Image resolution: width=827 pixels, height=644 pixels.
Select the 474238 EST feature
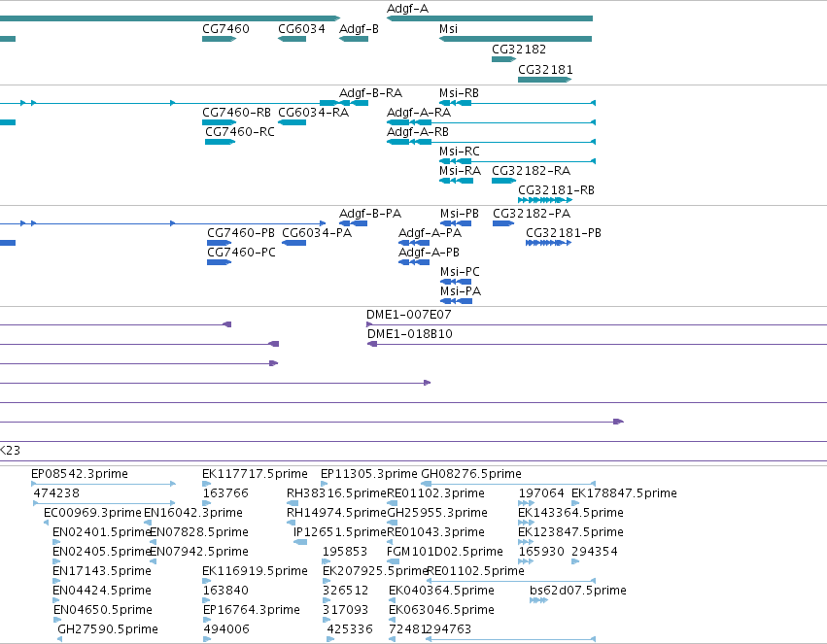(x=104, y=503)
